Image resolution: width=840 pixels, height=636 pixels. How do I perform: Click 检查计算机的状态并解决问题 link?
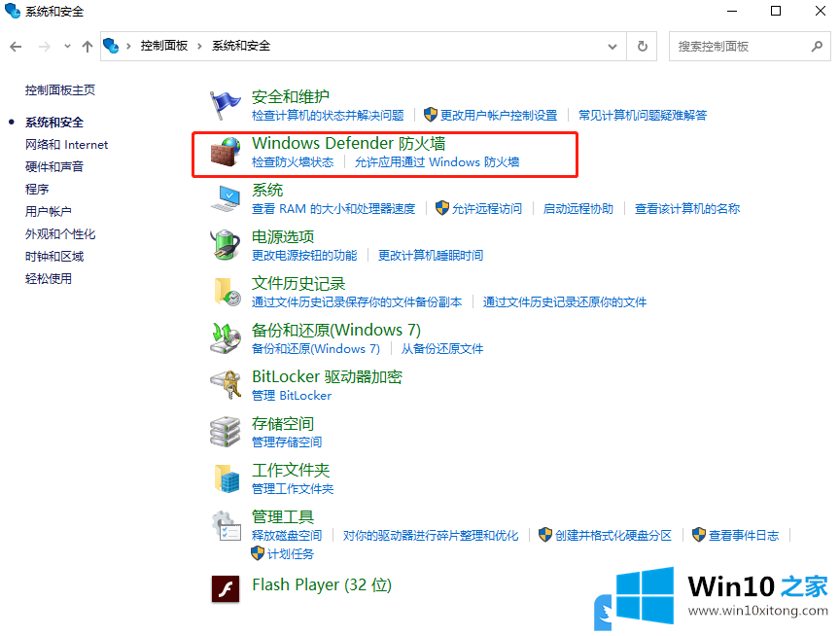coord(328,115)
